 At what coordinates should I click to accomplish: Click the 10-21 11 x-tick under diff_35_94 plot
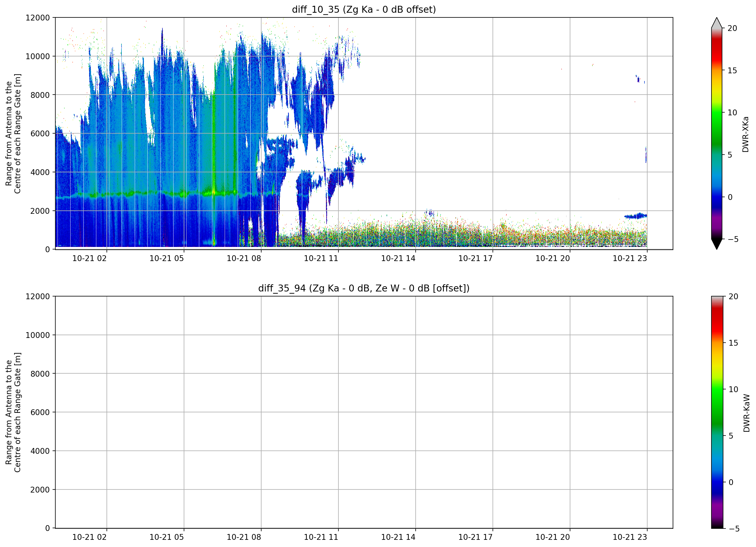321,537
